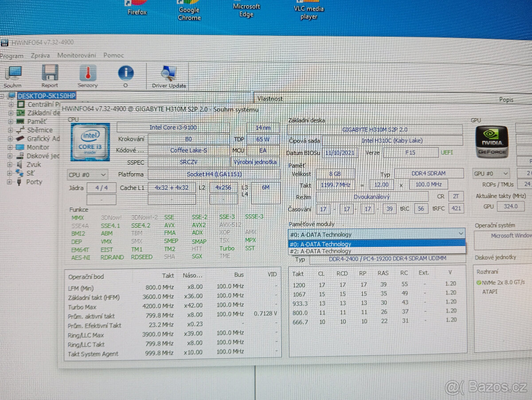
Task: Open the Program menu
Action: pyautogui.click(x=12, y=56)
